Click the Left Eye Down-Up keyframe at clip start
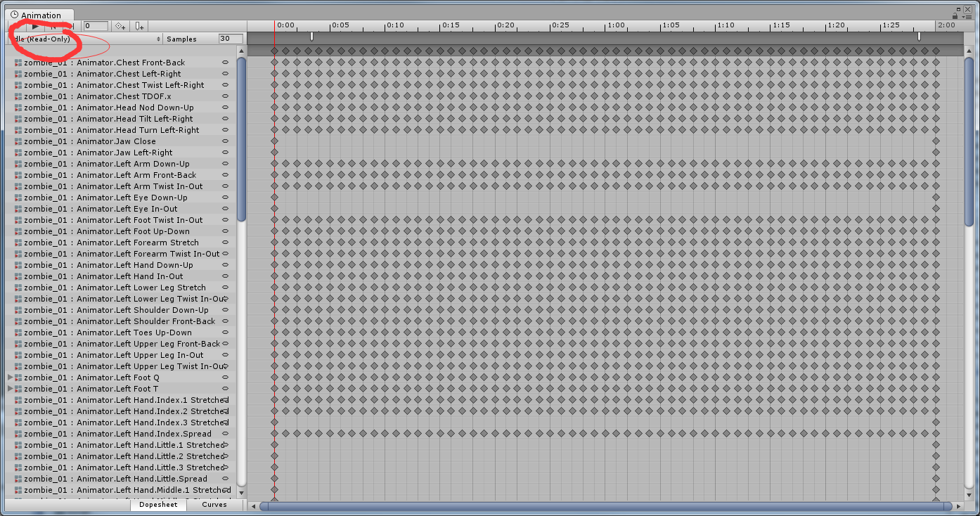Viewport: 980px width, 516px height. [x=274, y=198]
